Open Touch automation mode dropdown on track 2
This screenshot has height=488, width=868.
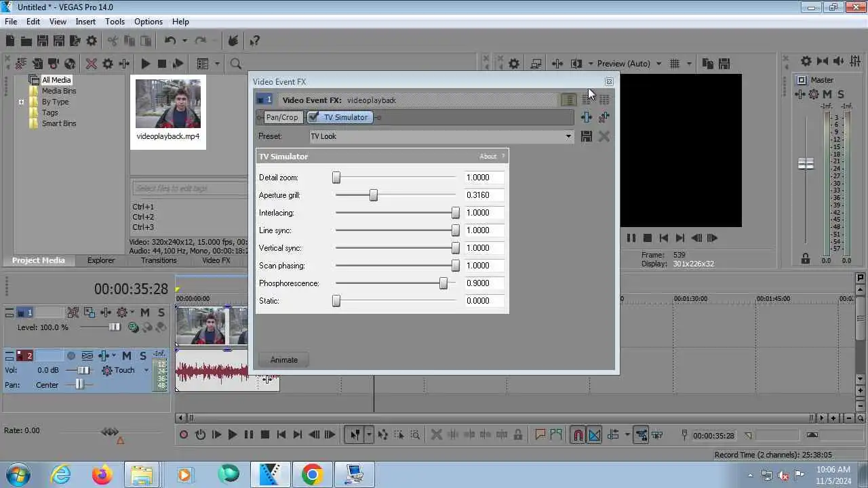click(146, 371)
